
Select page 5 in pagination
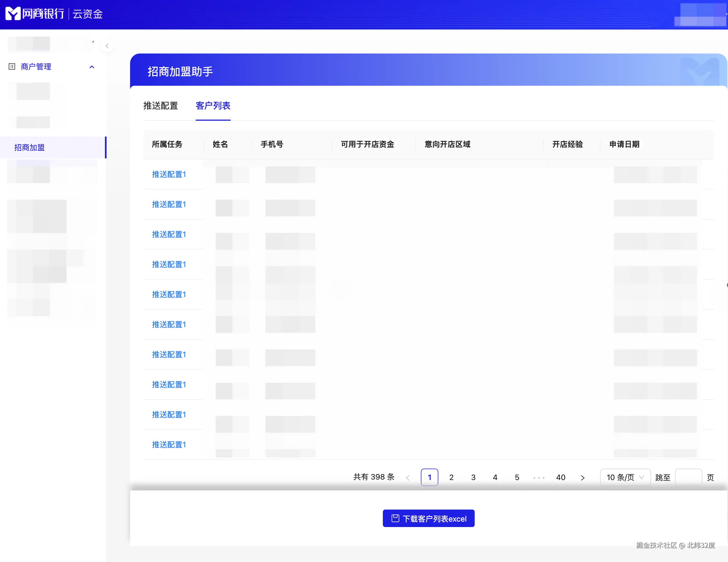tap(517, 477)
